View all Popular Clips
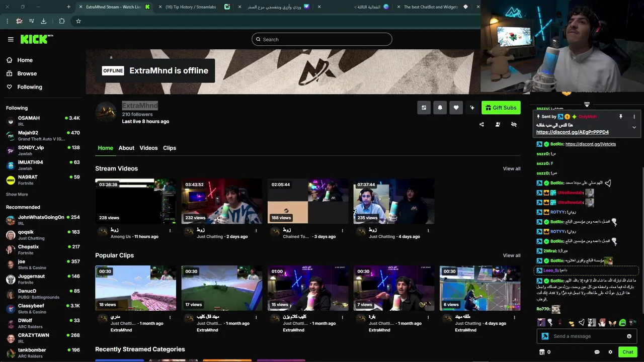This screenshot has width=644, height=362. pos(511,255)
